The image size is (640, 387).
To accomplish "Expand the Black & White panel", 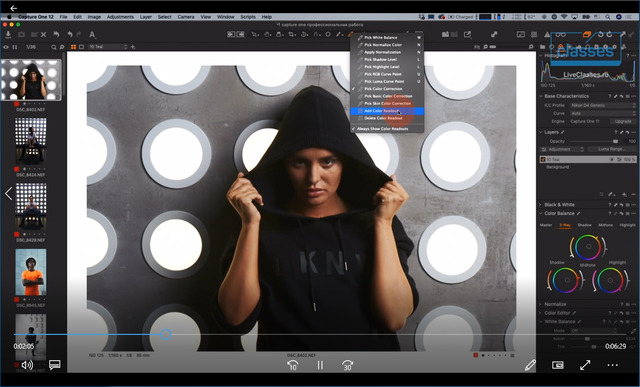I will coord(541,205).
